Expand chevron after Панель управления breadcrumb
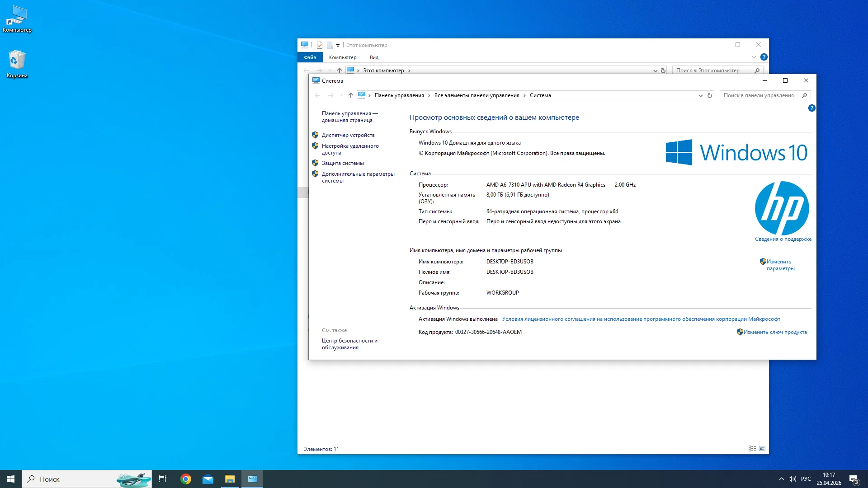This screenshot has width=868, height=488. [x=429, y=95]
